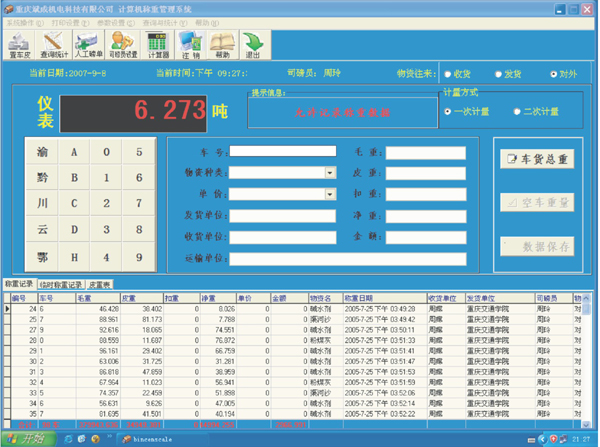
Task: Launch the 计算器 calculator icon
Action: 158,45
